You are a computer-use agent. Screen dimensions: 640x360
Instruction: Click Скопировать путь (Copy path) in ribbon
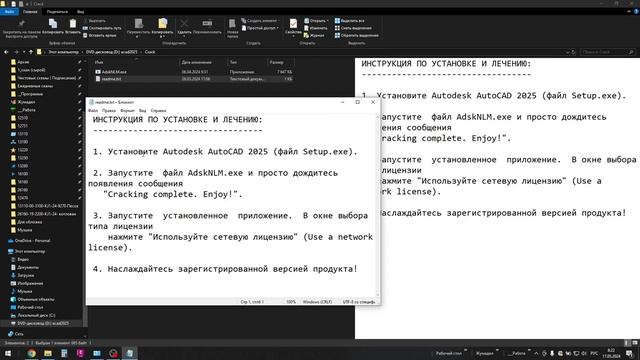[x=102, y=28]
